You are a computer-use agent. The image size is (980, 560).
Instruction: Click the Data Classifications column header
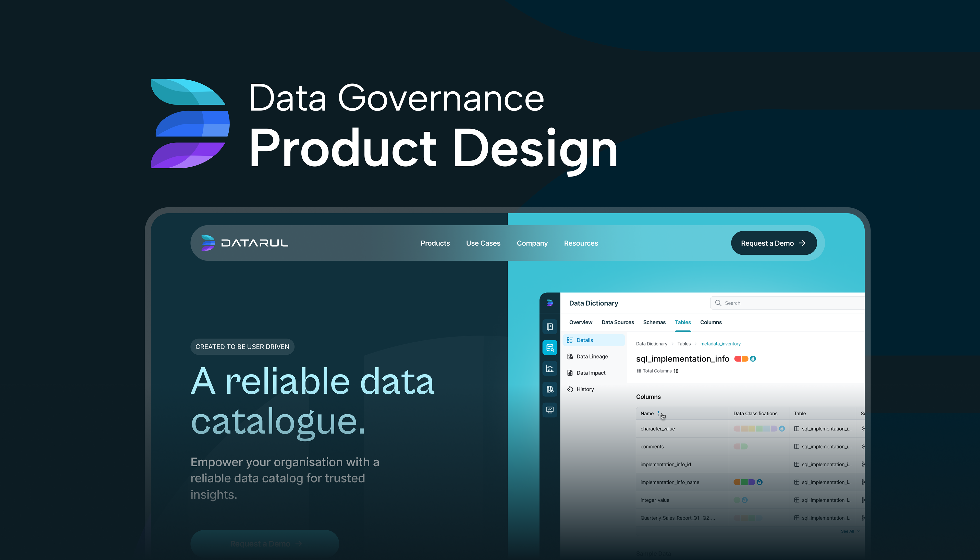click(755, 414)
